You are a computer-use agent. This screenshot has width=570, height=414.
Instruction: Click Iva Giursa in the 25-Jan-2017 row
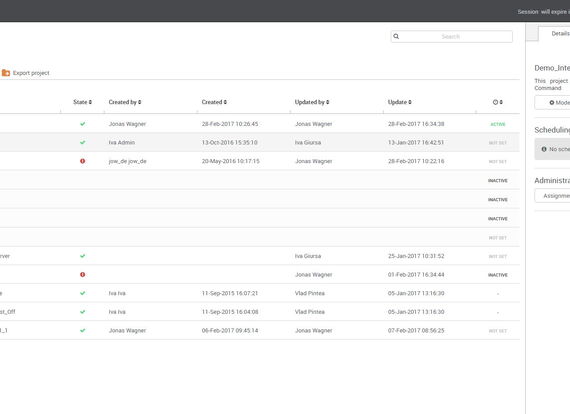(x=308, y=256)
